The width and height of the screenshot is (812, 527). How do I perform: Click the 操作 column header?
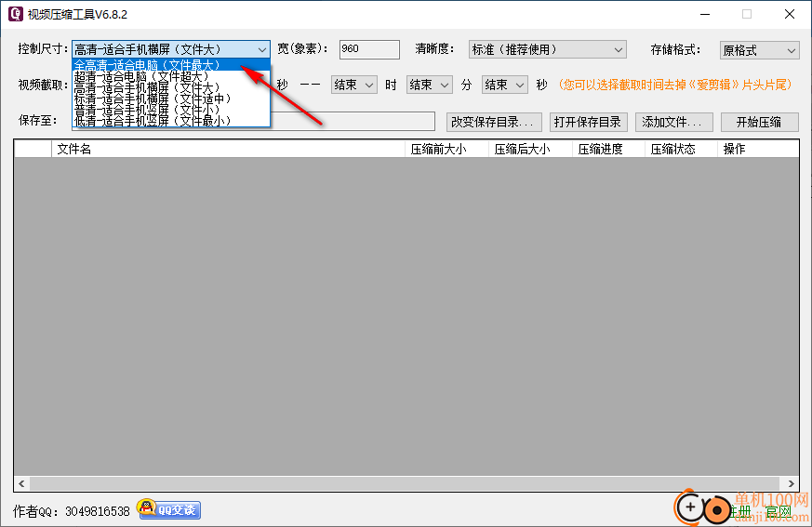pyautogui.click(x=758, y=149)
